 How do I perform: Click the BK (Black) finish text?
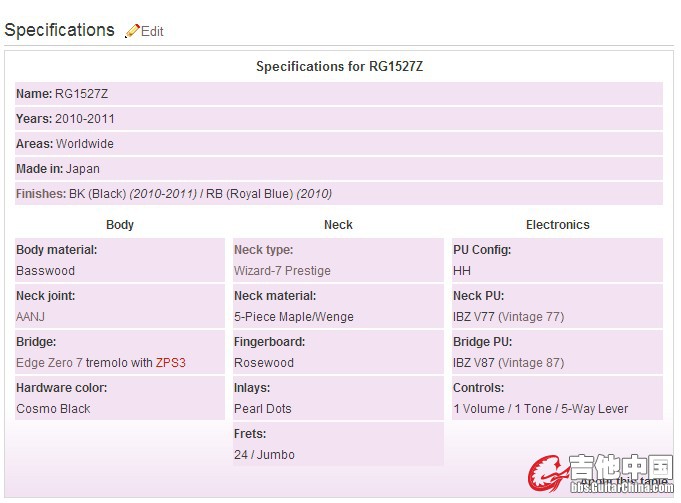pos(98,194)
